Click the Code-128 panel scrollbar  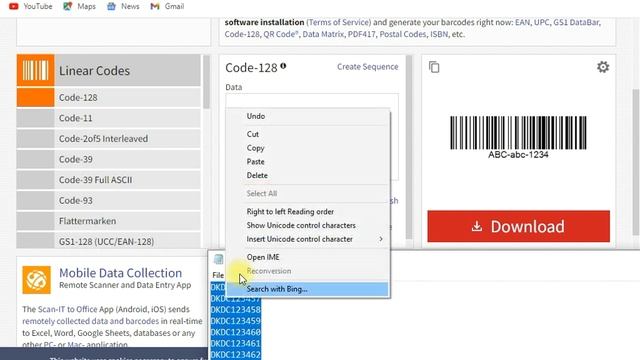409,148
